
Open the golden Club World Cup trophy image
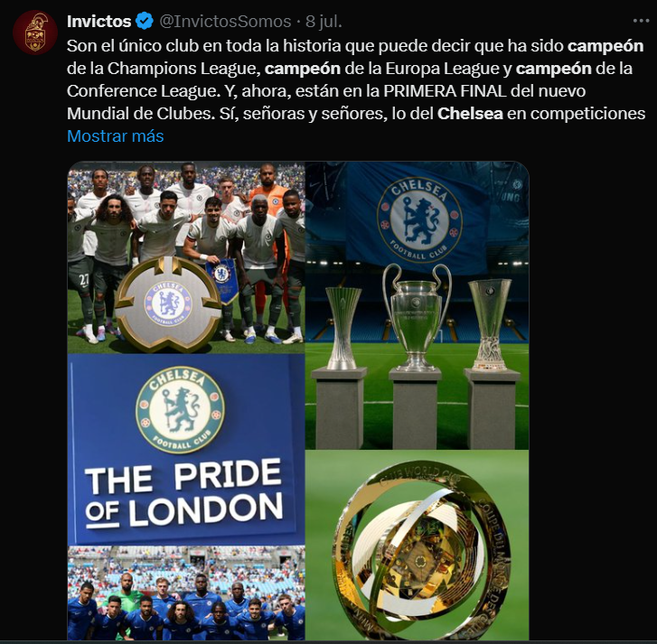[x=417, y=546]
